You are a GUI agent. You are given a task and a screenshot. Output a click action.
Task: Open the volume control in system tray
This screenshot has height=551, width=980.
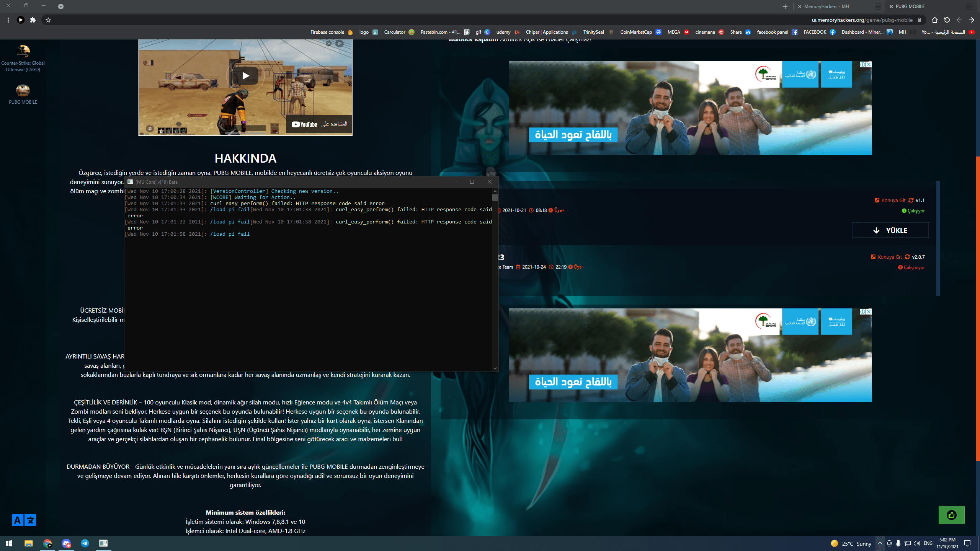(x=917, y=543)
